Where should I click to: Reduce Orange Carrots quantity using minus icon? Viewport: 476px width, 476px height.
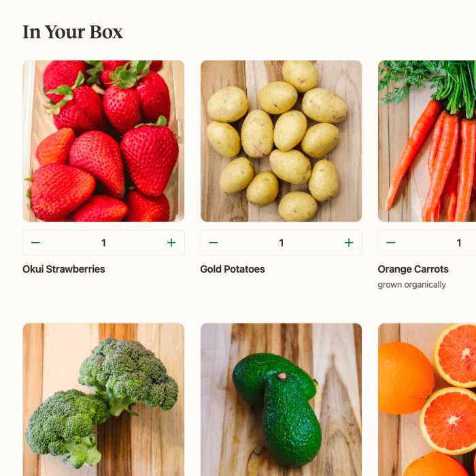coord(391,243)
